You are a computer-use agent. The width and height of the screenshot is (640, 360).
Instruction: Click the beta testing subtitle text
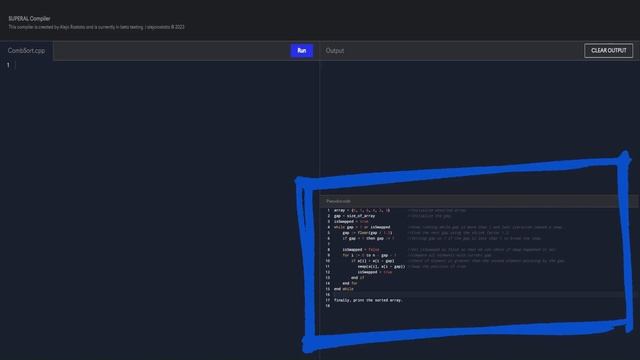pos(96,27)
